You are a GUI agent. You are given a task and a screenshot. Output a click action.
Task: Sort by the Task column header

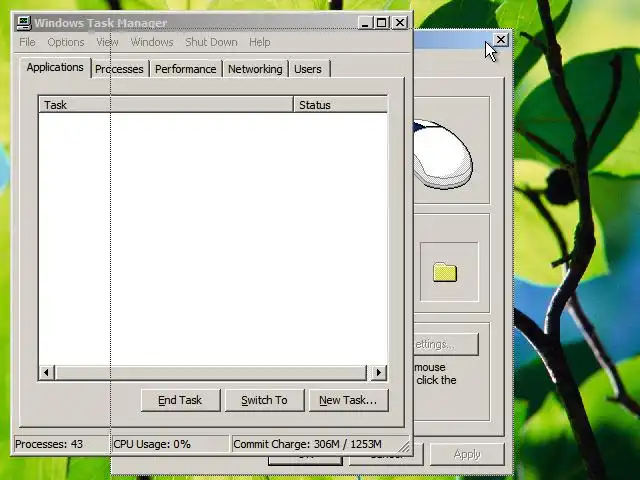(166, 105)
